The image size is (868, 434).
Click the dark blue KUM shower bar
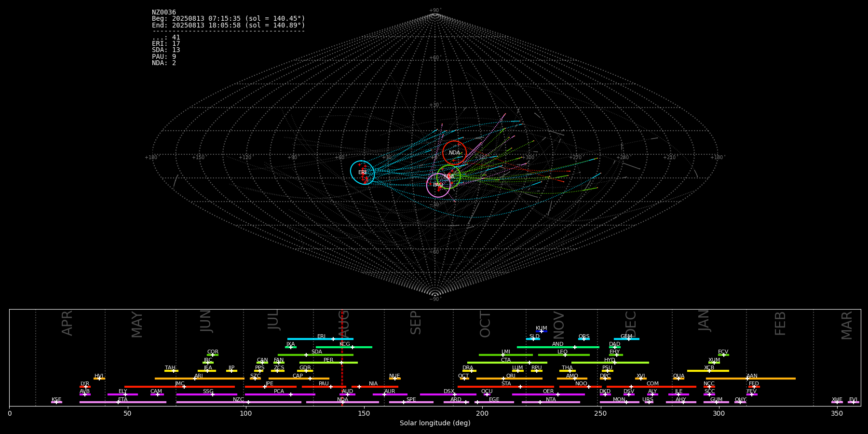tap(542, 331)
